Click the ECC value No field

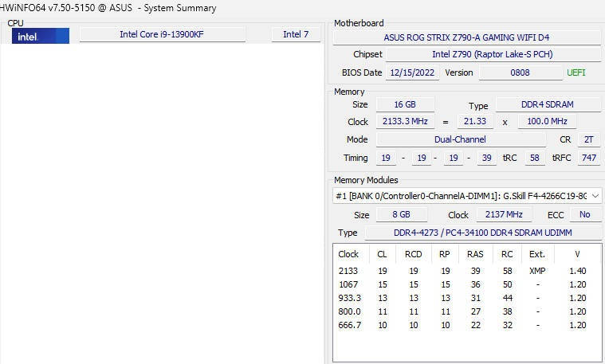click(x=585, y=214)
